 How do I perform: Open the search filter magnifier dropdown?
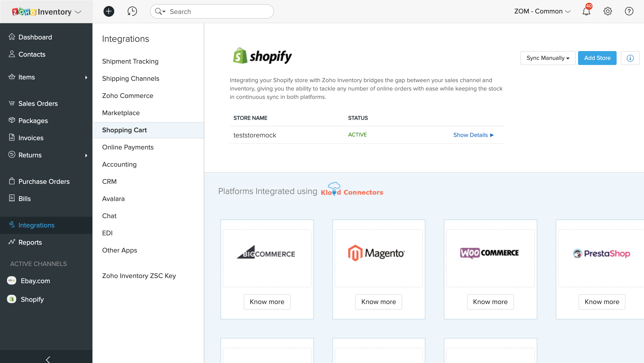160,11
